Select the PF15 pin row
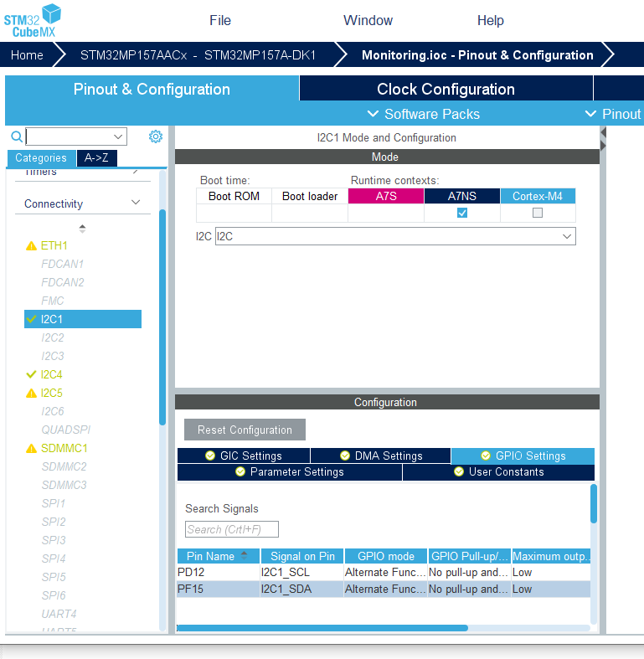The image size is (644, 659). point(384,589)
